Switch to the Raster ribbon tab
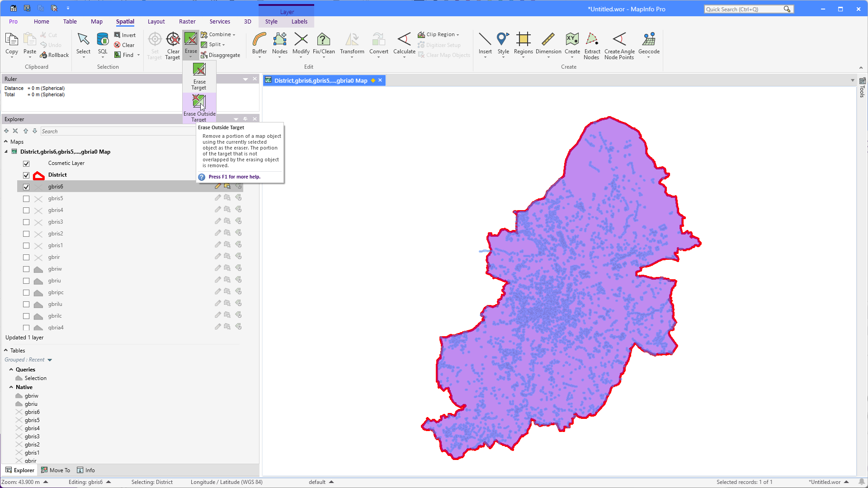 [187, 22]
